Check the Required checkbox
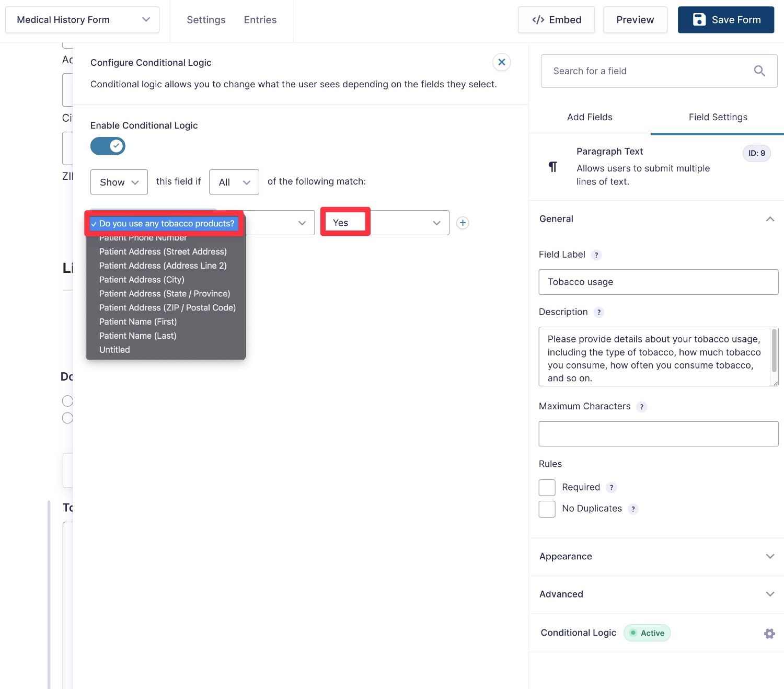The width and height of the screenshot is (784, 689). pos(547,488)
